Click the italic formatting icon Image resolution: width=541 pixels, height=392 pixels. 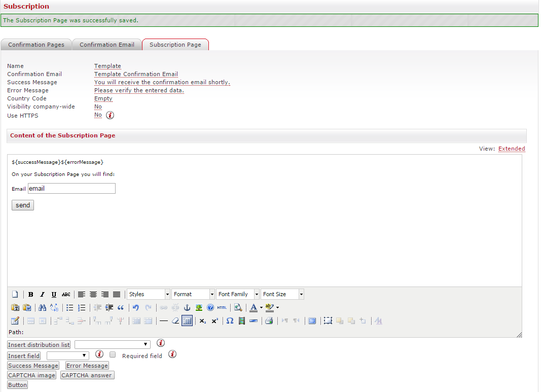tap(42, 295)
